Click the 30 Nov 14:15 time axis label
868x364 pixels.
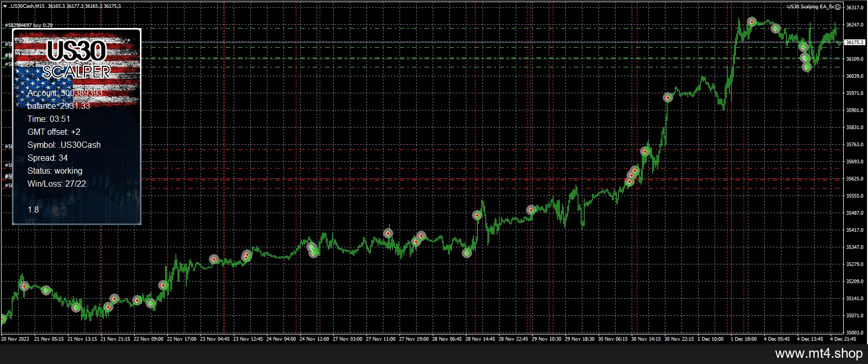(x=646, y=339)
